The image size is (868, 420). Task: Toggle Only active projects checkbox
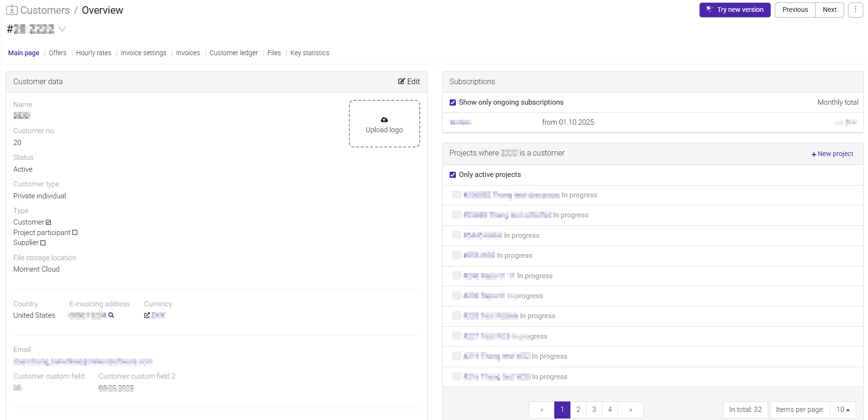tap(453, 175)
